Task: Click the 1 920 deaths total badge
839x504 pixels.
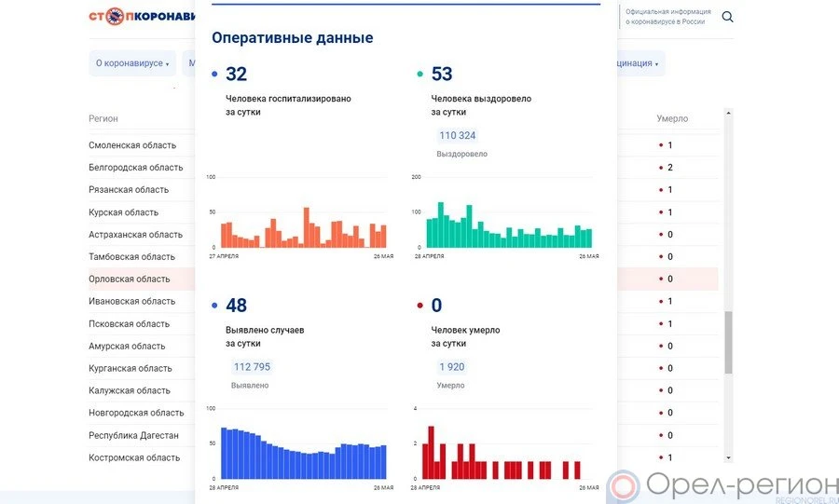Action: 451,367
